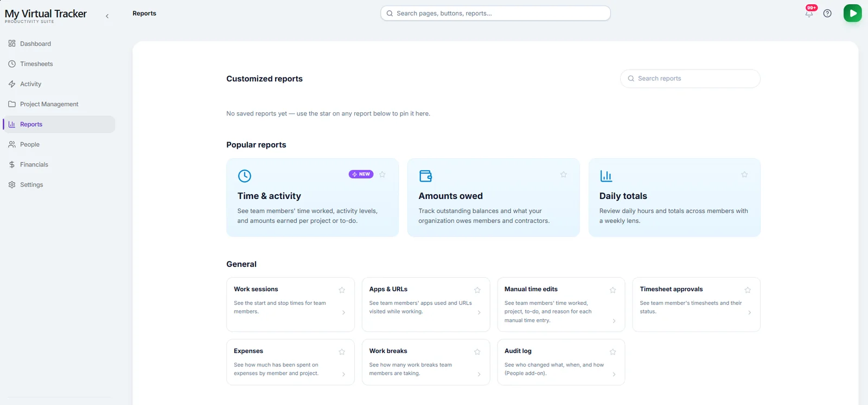Open Audit log report chevron arrow
This screenshot has height=405, width=868.
pos(614,374)
